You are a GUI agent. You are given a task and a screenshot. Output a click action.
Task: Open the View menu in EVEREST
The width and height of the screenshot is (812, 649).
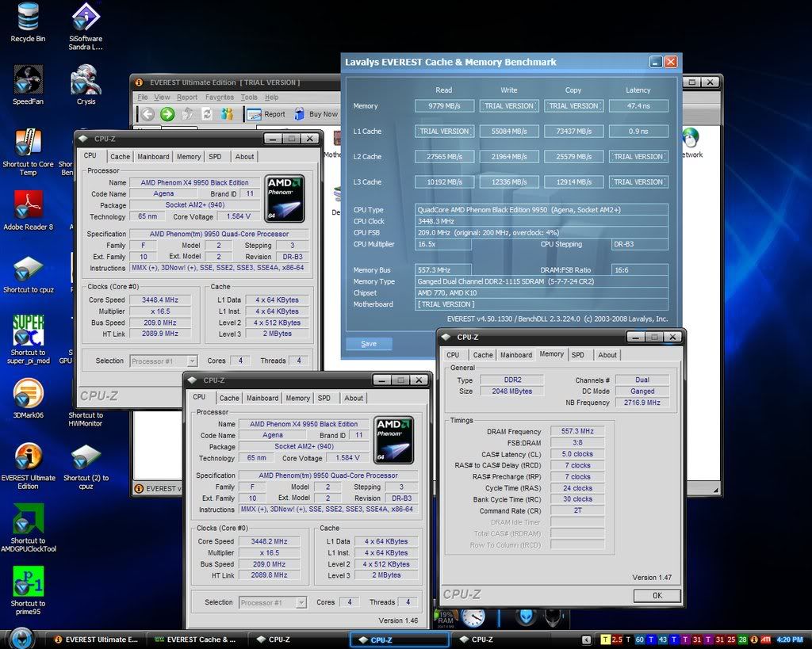point(162,97)
